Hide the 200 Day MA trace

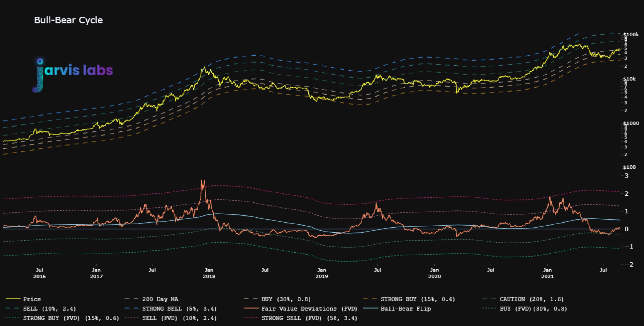160,299
